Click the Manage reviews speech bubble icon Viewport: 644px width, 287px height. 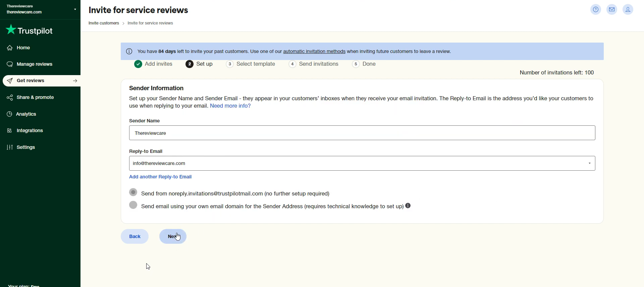click(10, 64)
